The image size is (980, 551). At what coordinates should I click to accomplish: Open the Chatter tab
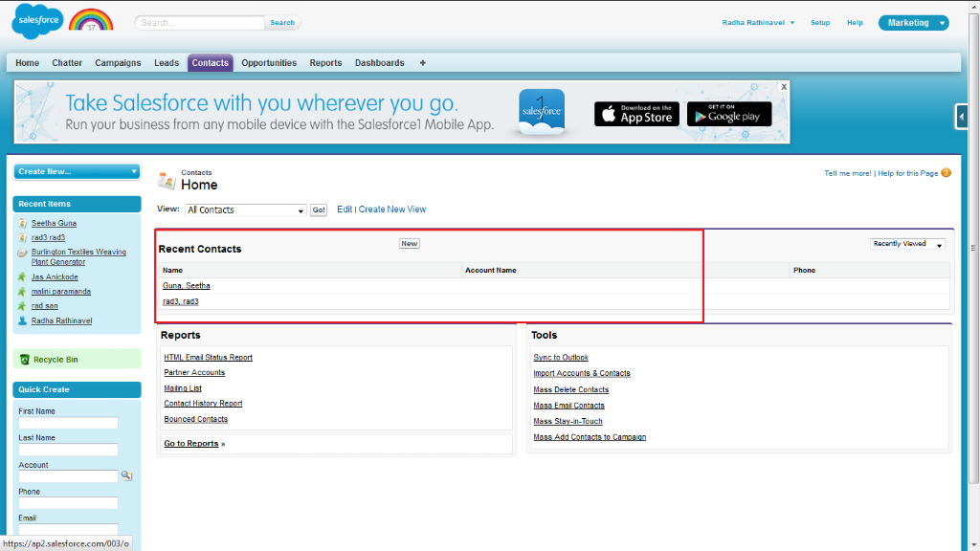click(67, 63)
